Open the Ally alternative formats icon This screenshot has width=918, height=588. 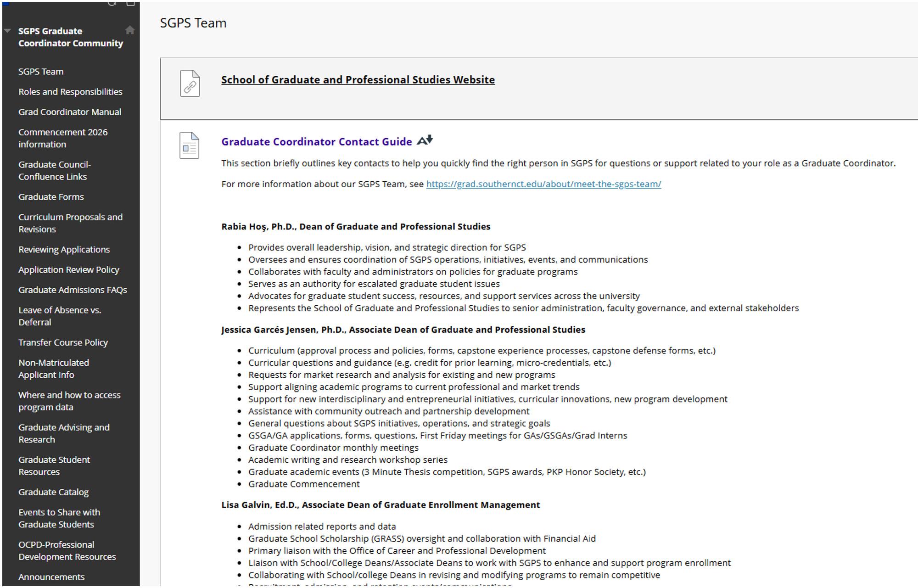tap(425, 140)
